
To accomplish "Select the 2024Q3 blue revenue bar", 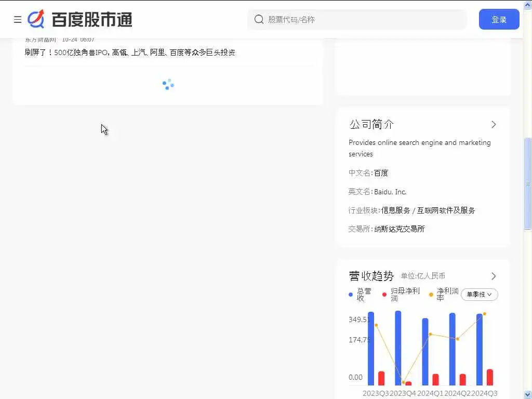I will (480, 350).
